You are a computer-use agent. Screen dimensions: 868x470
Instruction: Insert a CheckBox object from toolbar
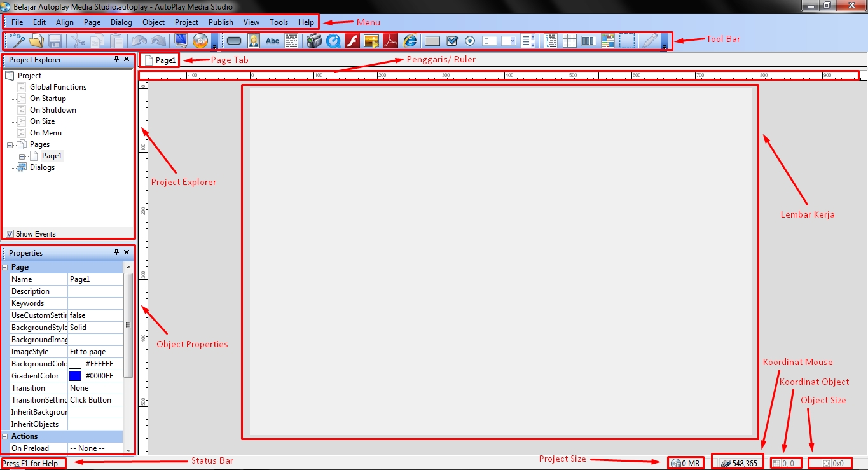[452, 41]
